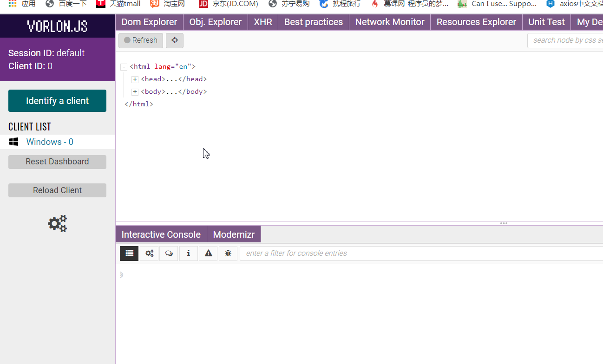Filter console by gears icon
This screenshot has height=364, width=603.
tap(149, 253)
